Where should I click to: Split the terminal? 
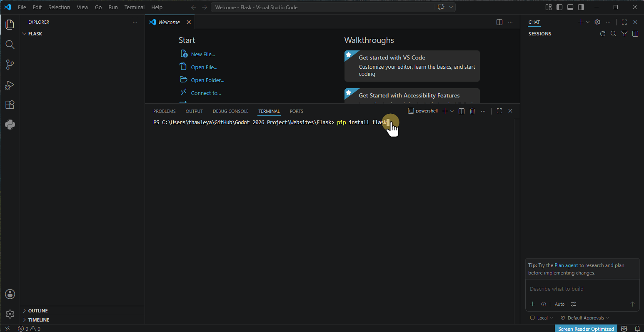tap(462, 111)
